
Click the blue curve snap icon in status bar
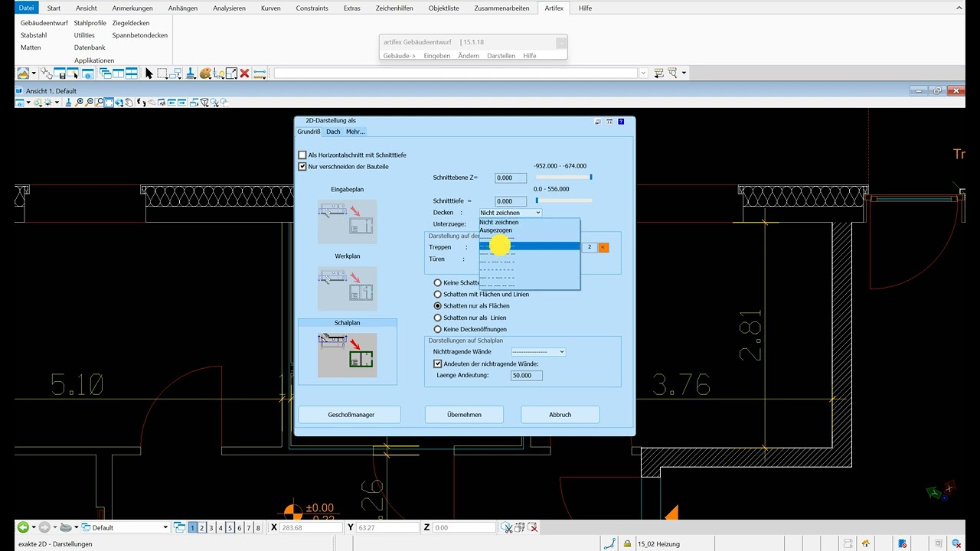tap(609, 544)
